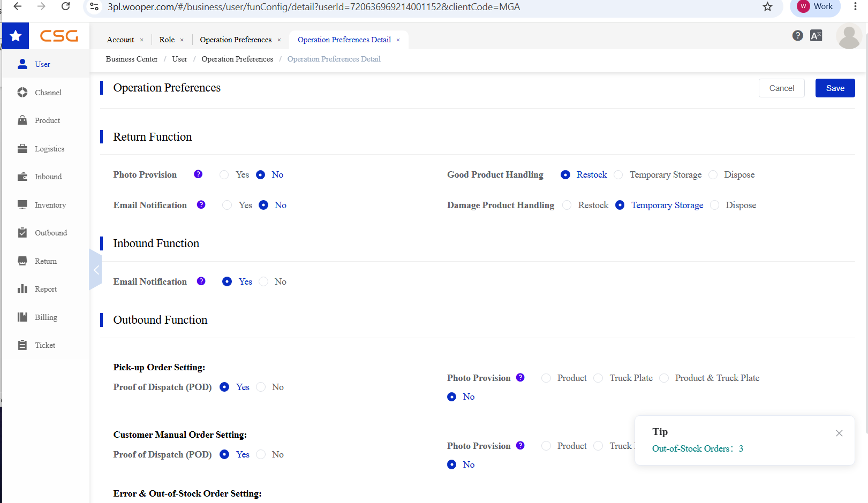Click the Cancel button
868x503 pixels.
click(781, 88)
